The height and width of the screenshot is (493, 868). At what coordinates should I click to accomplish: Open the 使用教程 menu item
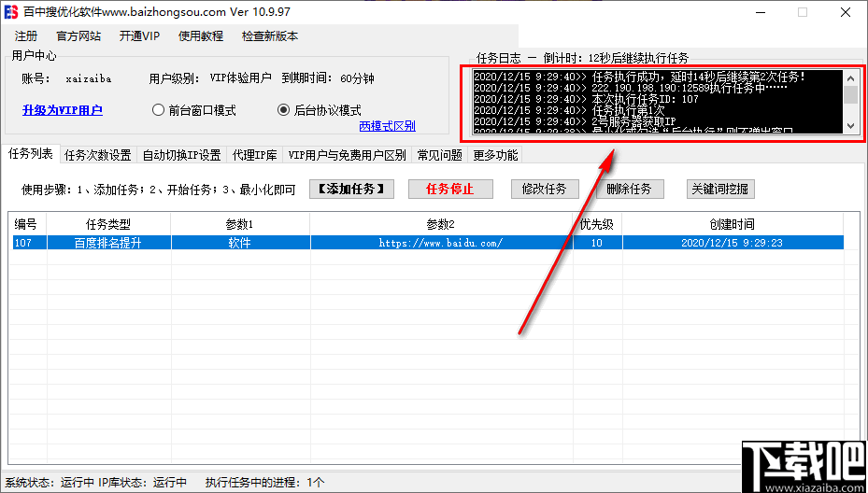coord(201,36)
